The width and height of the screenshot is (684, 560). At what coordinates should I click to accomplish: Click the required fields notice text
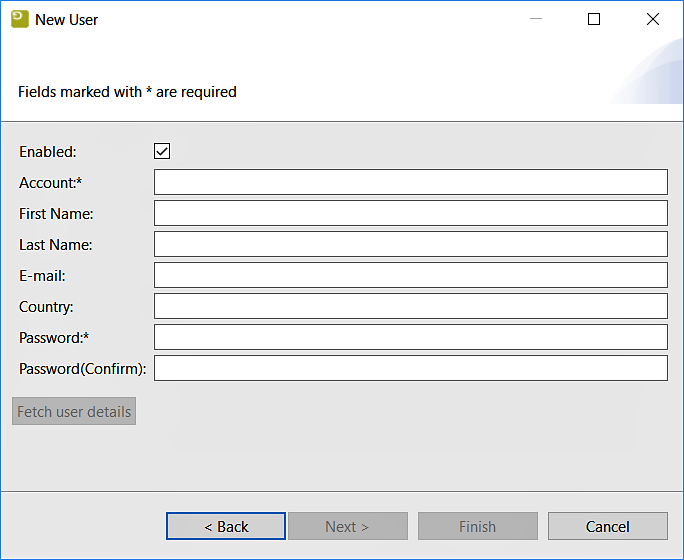[127, 92]
